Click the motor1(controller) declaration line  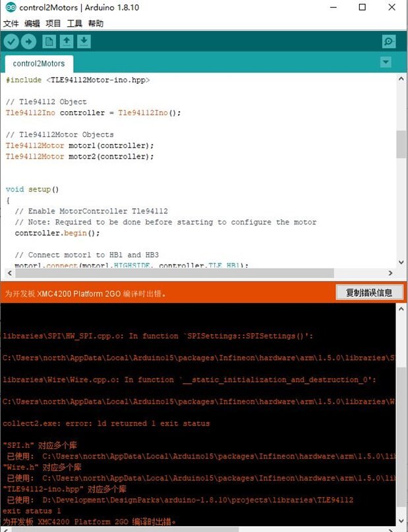point(80,146)
